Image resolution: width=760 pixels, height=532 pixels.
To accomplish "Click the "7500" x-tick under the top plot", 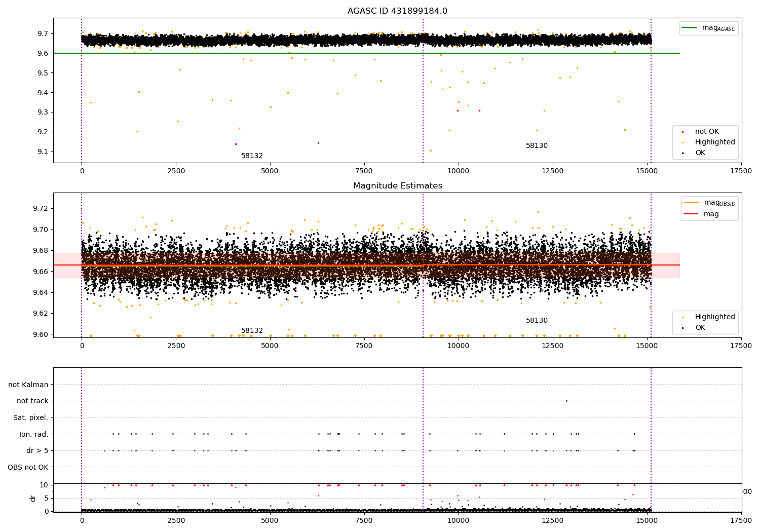I will tap(364, 171).
